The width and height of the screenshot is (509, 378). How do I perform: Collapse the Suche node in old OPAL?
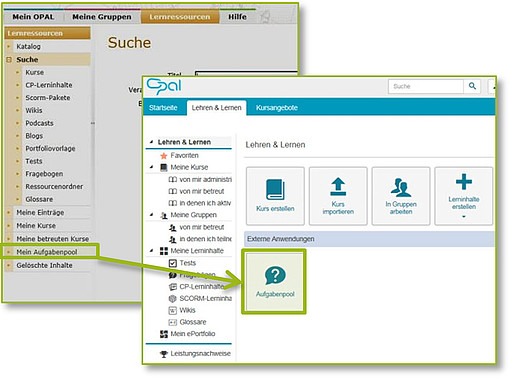(9, 60)
